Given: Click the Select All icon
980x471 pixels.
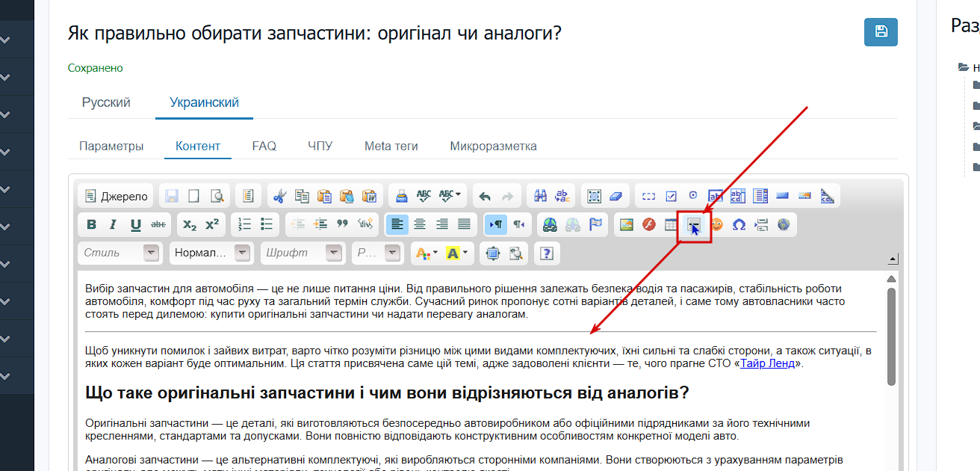Looking at the screenshot, I should [594, 196].
